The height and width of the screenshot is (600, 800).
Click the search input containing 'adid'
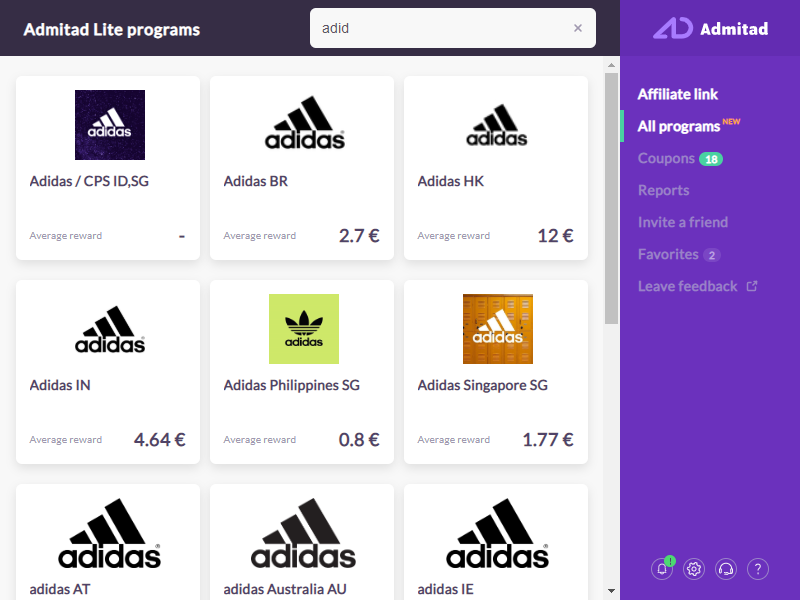(453, 28)
